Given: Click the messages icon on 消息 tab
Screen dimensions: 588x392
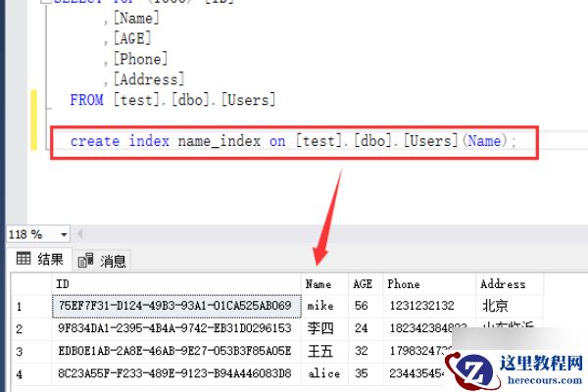Looking at the screenshot, I should pyautogui.click(x=85, y=260).
